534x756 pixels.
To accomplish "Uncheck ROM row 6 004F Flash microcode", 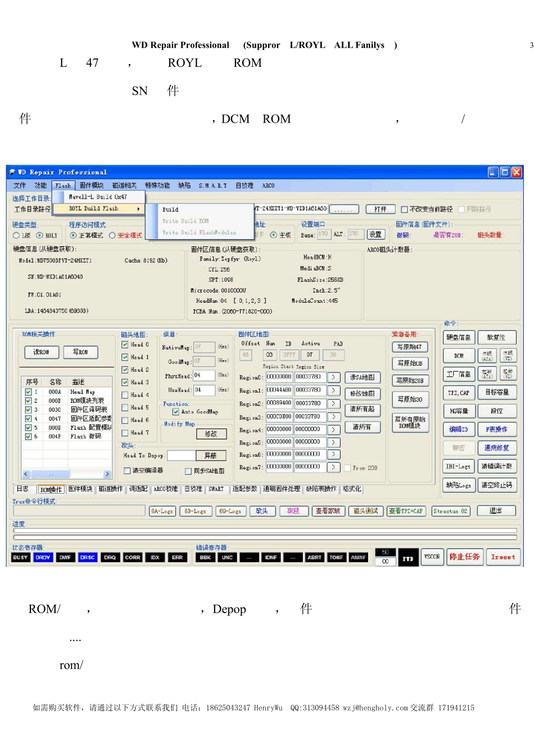I will (28, 436).
